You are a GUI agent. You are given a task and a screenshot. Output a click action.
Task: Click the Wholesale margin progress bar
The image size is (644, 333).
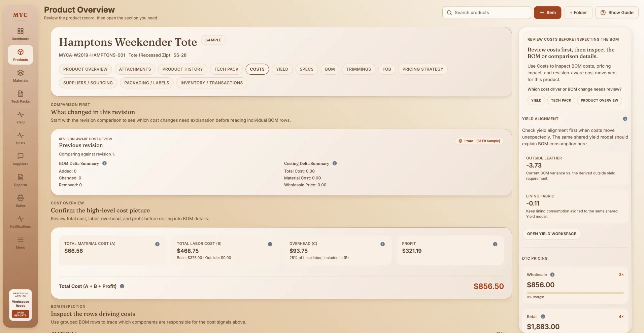[x=575, y=293]
